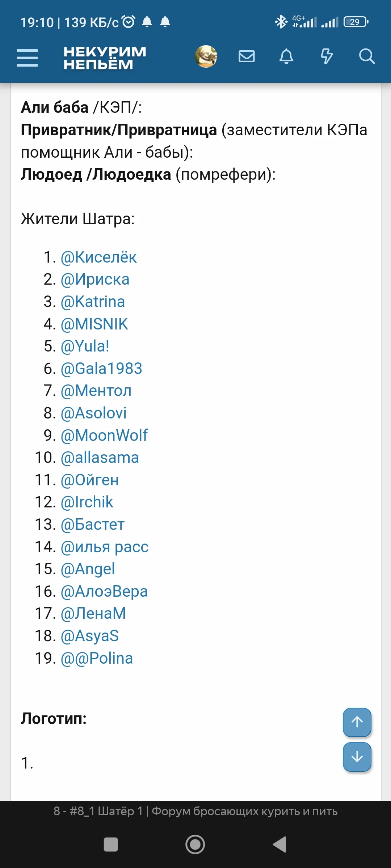Viewport: 391px width, 868px height.
Task: Open What's New lightning icon
Action: tap(327, 56)
